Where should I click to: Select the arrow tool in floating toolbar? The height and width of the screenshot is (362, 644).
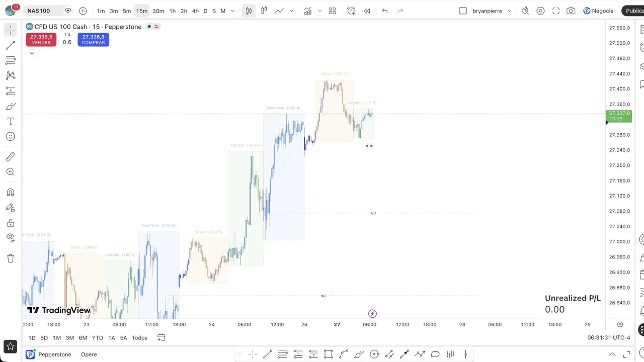click(x=405, y=354)
